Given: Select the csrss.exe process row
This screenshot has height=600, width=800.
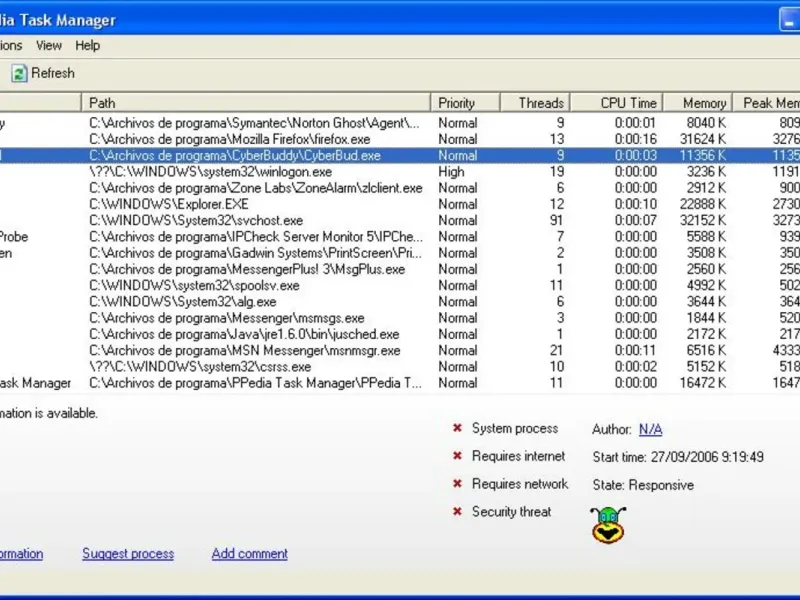Looking at the screenshot, I should point(400,367).
